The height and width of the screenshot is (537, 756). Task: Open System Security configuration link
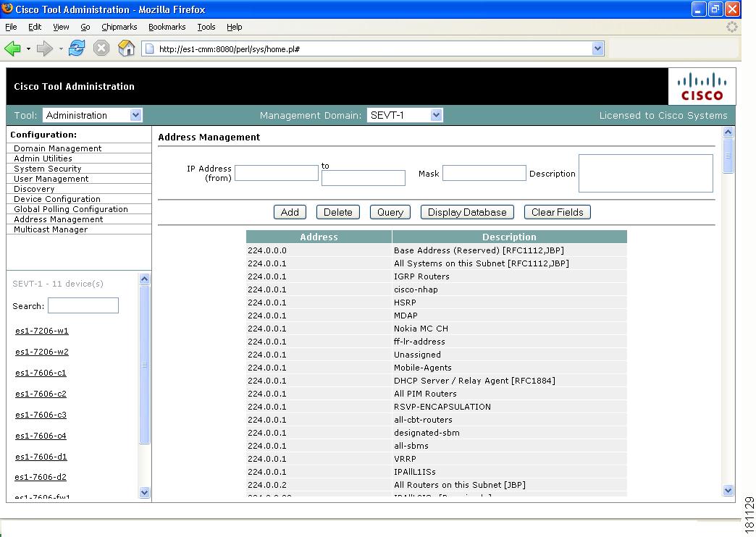tap(47, 169)
